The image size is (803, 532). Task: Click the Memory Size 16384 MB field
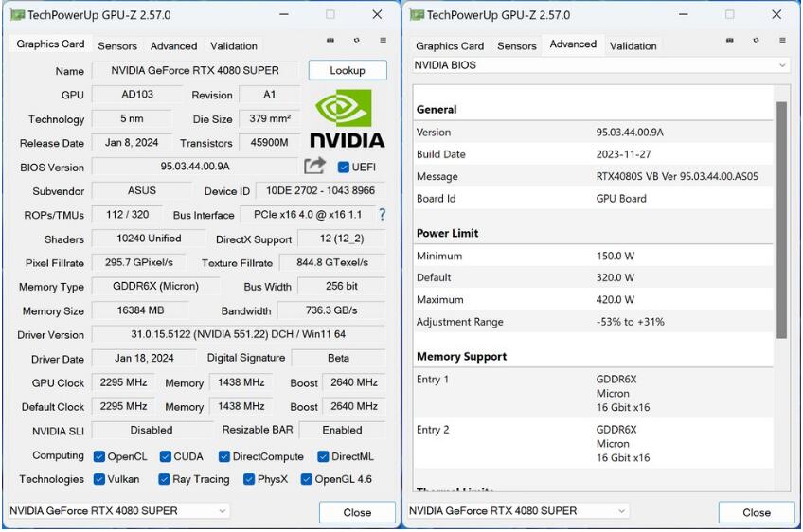[x=140, y=310]
